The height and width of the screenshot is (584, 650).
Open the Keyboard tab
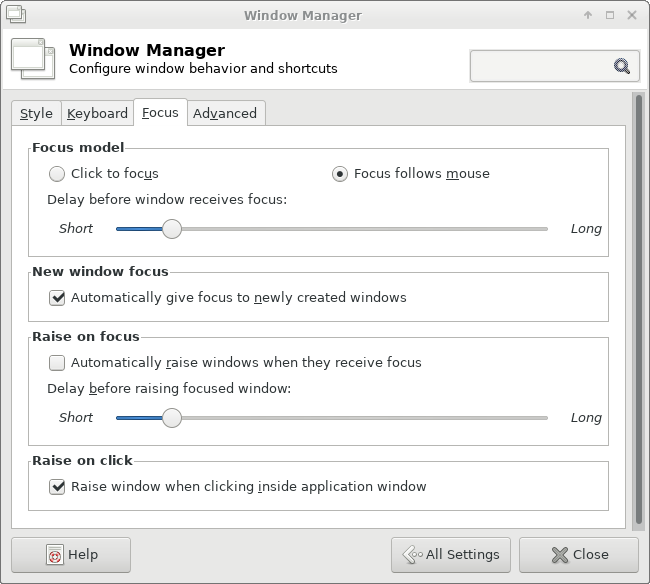click(x=97, y=113)
